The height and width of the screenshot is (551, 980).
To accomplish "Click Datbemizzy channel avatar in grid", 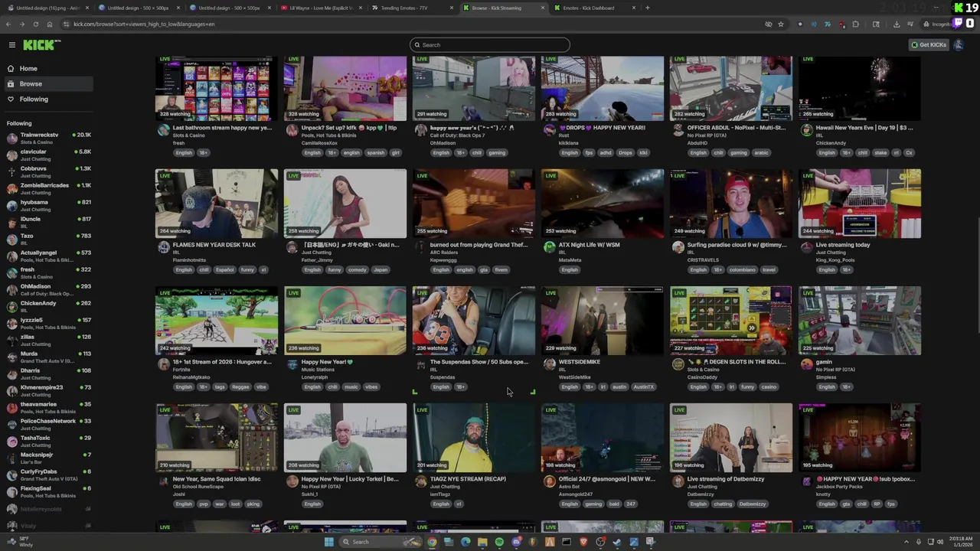I will click(x=678, y=481).
